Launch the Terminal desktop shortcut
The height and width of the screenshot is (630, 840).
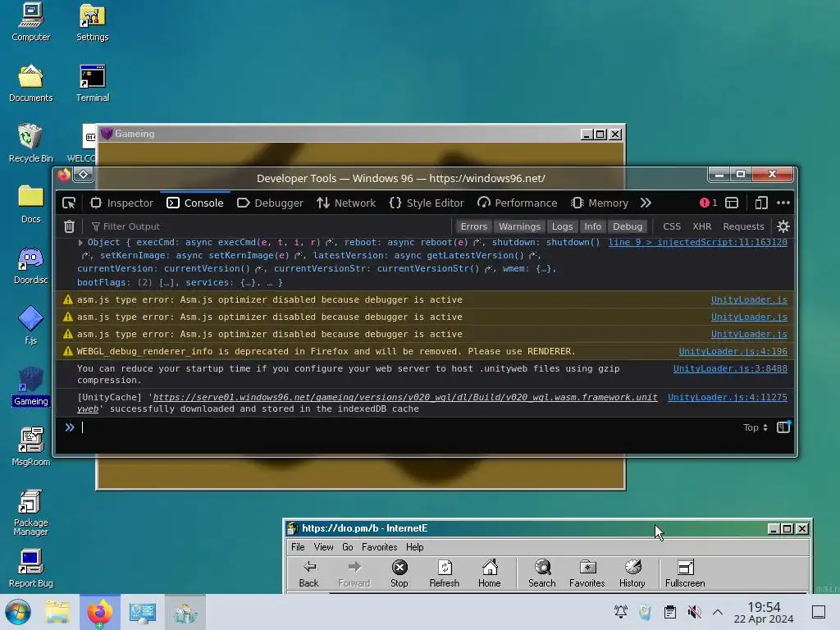[x=92, y=83]
